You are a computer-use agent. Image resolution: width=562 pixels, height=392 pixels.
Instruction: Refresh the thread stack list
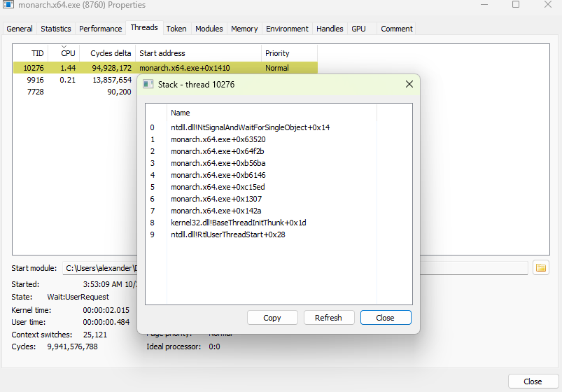point(328,318)
